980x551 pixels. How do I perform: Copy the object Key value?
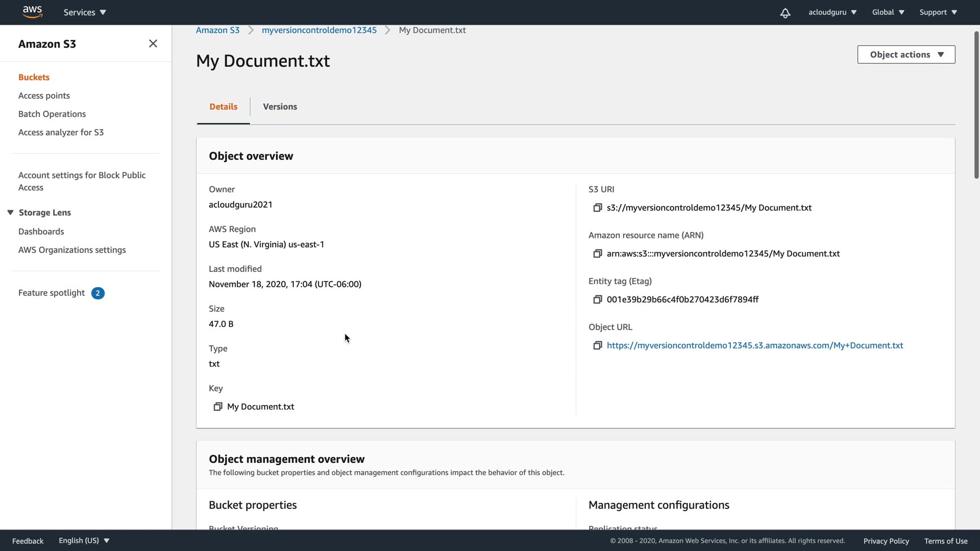[217, 407]
